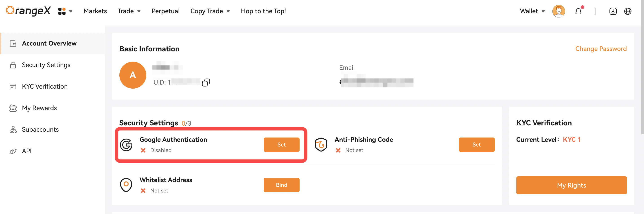
Task: Select the language globe icon
Action: (628, 11)
